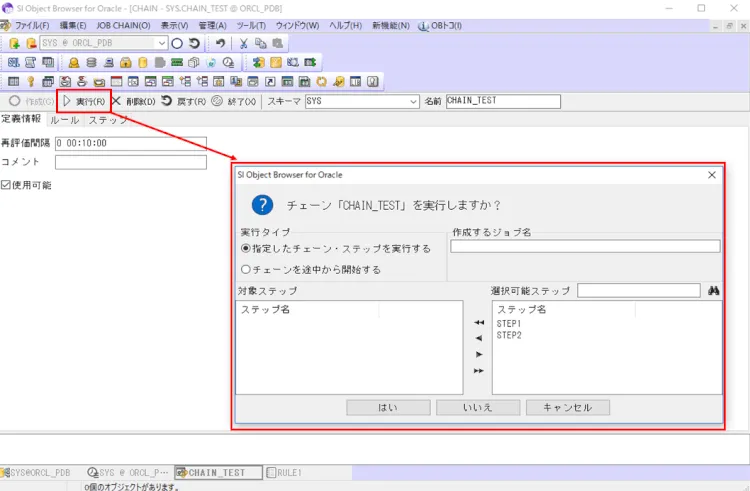Viewport: 750px width, 491px height.
Task: Switch to the ステップ tab
Action: click(x=108, y=120)
